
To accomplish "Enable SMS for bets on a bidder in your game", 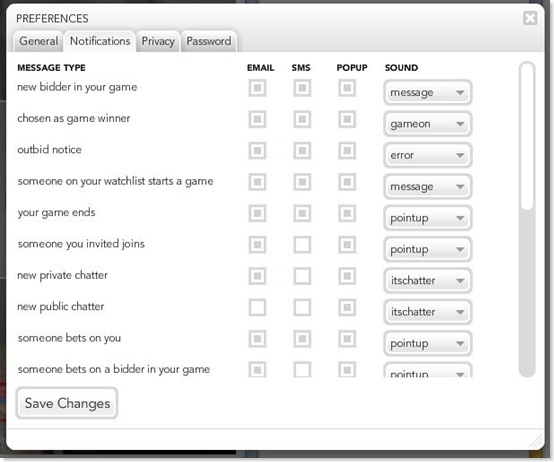I will coord(302,369).
